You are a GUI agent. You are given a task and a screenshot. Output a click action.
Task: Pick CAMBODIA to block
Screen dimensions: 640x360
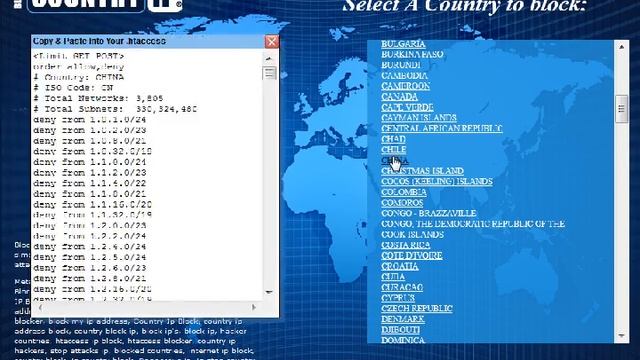coord(404,76)
